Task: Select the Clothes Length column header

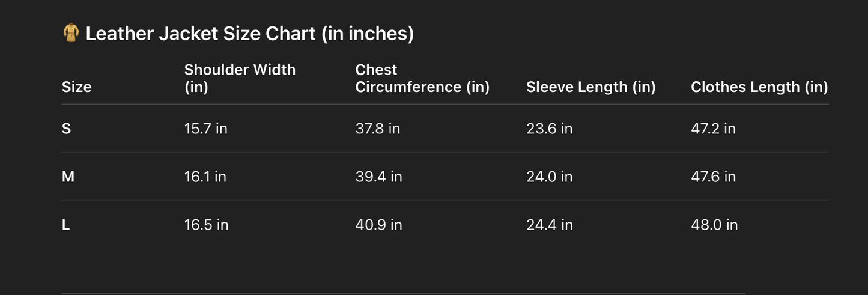Action: pyautogui.click(x=759, y=87)
